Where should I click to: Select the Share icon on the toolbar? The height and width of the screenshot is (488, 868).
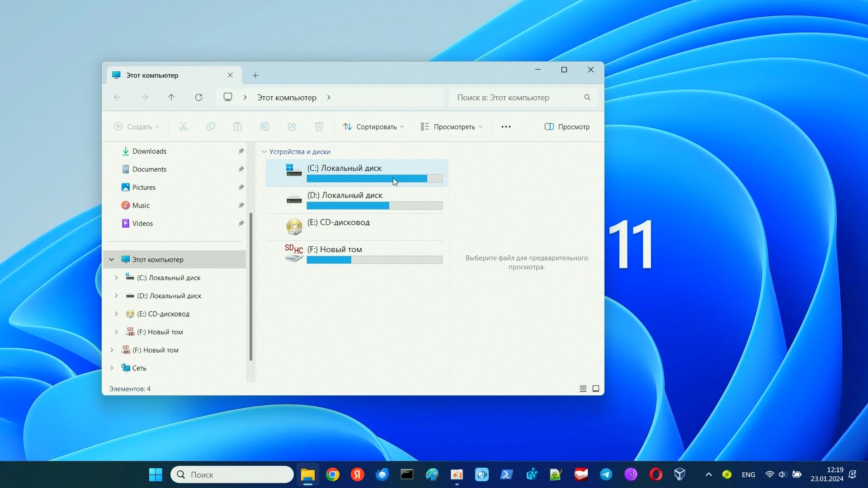pos(292,127)
